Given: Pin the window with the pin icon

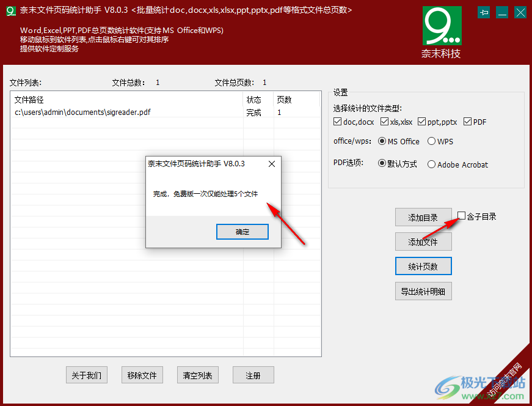Looking at the screenshot, I should [484, 13].
